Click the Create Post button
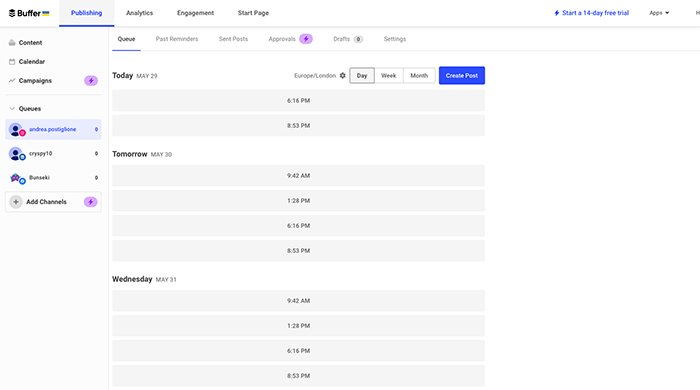The height and width of the screenshot is (390, 700). [462, 75]
